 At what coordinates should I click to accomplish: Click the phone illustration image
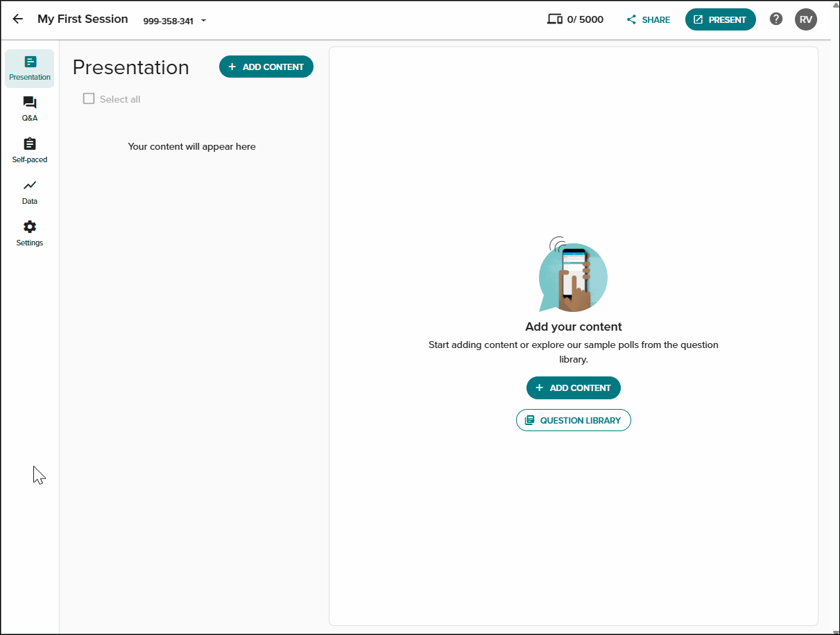(572, 275)
